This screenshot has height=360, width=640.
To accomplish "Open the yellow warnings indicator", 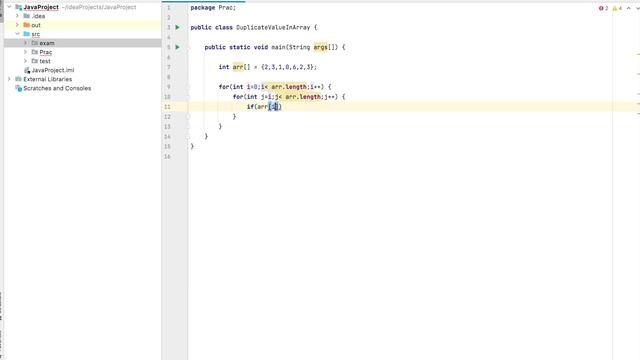I will [617, 8].
